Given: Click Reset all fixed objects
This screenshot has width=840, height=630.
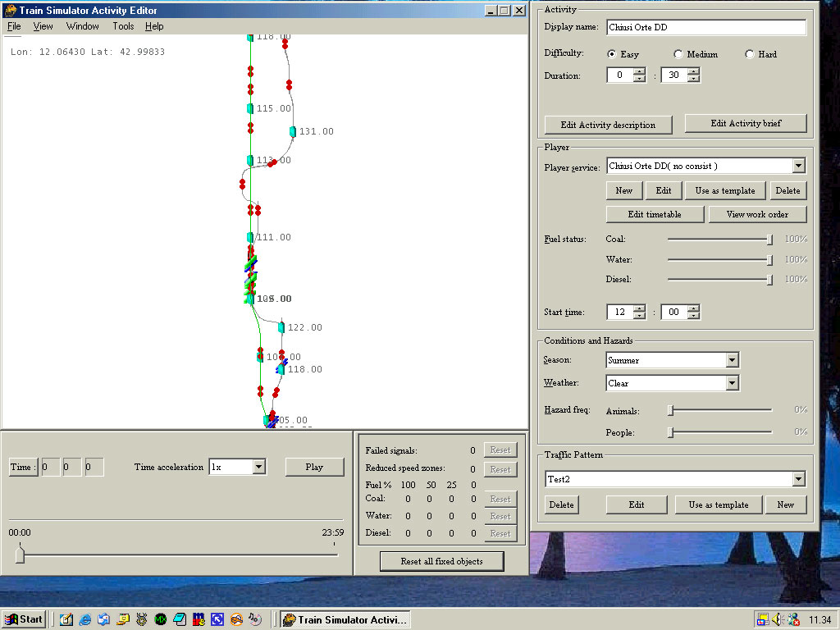Looking at the screenshot, I should [x=441, y=561].
